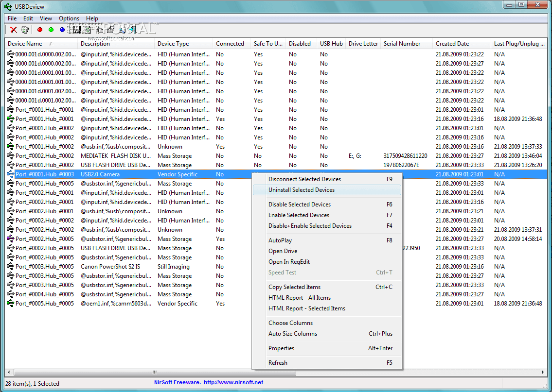The width and height of the screenshot is (552, 392).
Task: Choose Disconnect Selected Devices in context menu
Action: (327, 179)
